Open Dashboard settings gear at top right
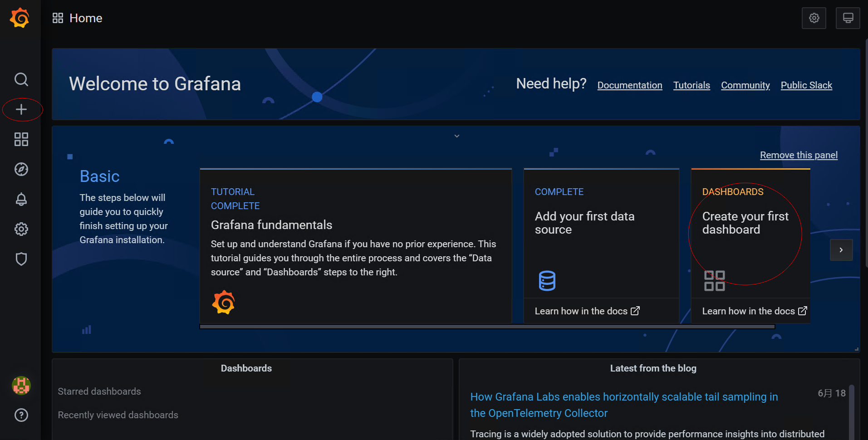 (814, 18)
